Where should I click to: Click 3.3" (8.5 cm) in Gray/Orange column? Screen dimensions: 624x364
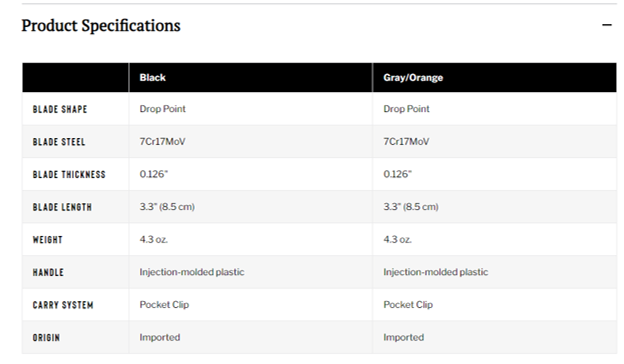pyautogui.click(x=411, y=207)
